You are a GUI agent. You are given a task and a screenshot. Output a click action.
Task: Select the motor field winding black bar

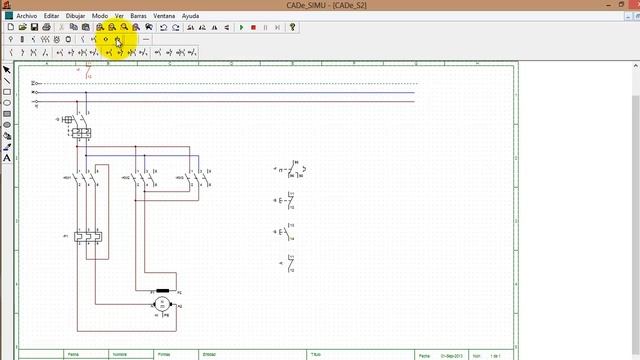(x=163, y=291)
